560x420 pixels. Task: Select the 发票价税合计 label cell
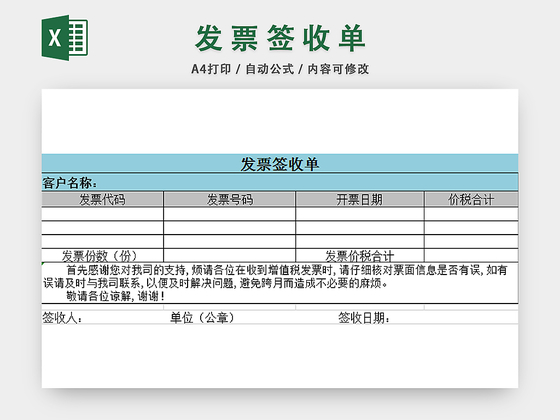[x=360, y=256]
